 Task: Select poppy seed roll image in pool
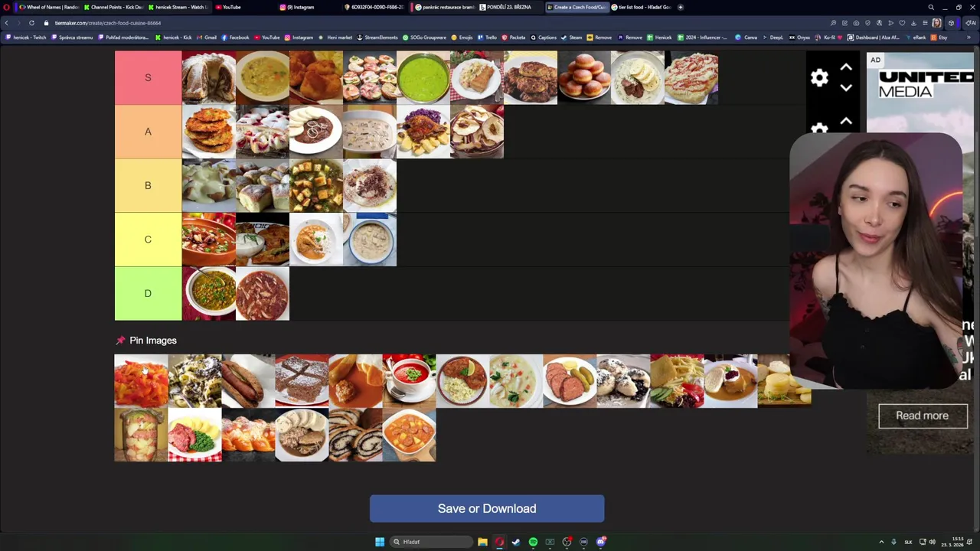pyautogui.click(x=355, y=435)
